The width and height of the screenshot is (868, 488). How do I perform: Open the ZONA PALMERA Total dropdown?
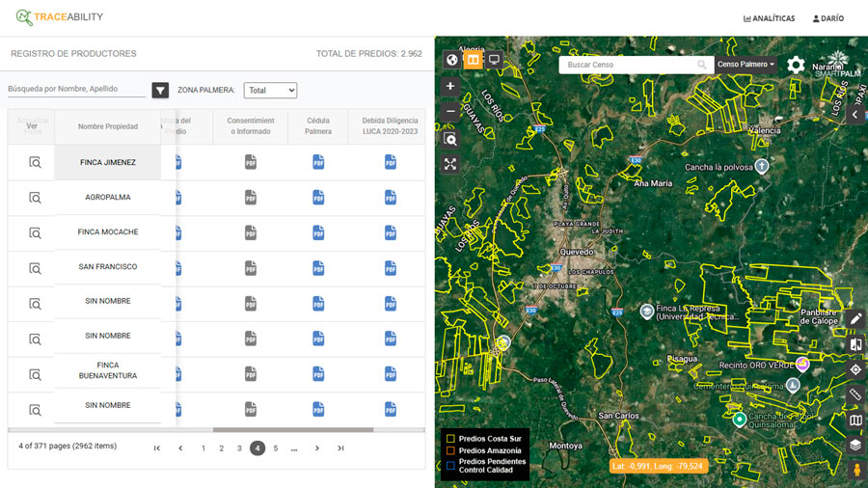(270, 90)
